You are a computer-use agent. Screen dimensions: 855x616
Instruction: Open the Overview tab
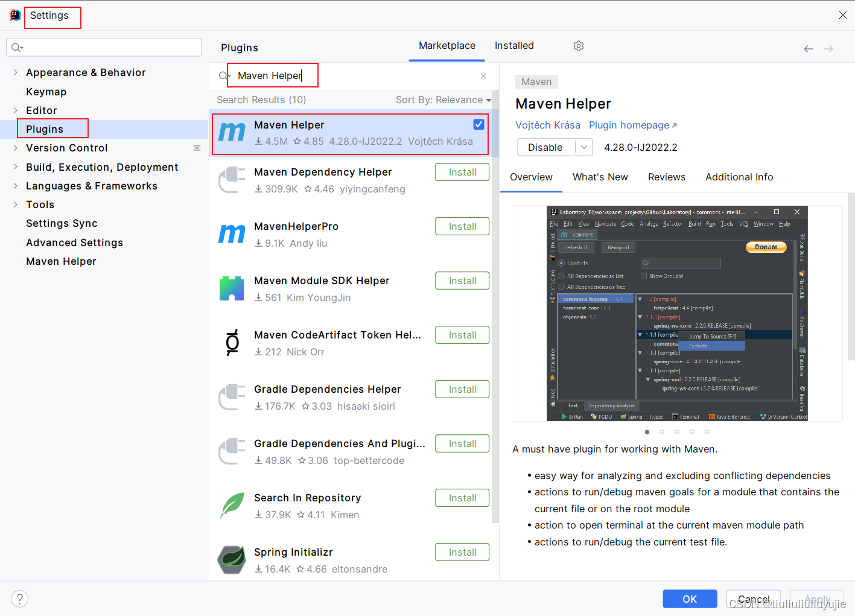(x=531, y=177)
